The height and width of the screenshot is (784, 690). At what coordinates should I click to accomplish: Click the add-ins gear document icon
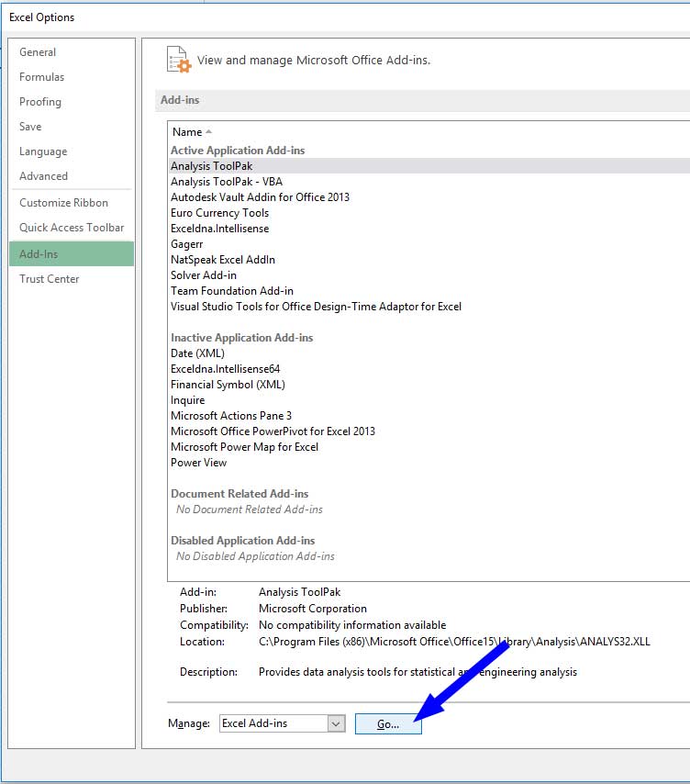(179, 60)
